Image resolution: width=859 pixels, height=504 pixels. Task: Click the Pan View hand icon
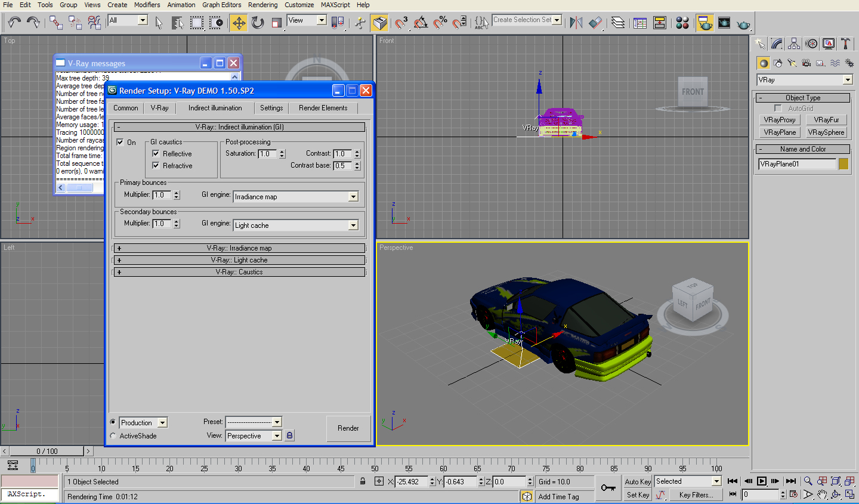click(822, 494)
